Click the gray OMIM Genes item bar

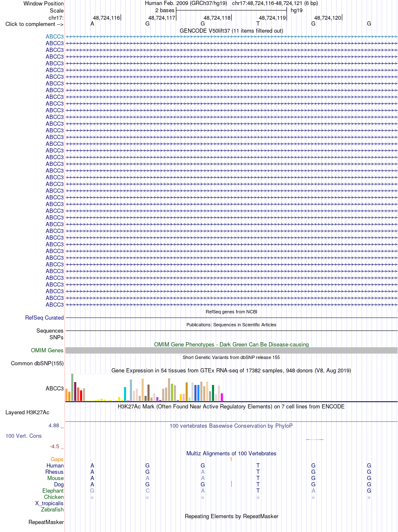(231, 350)
